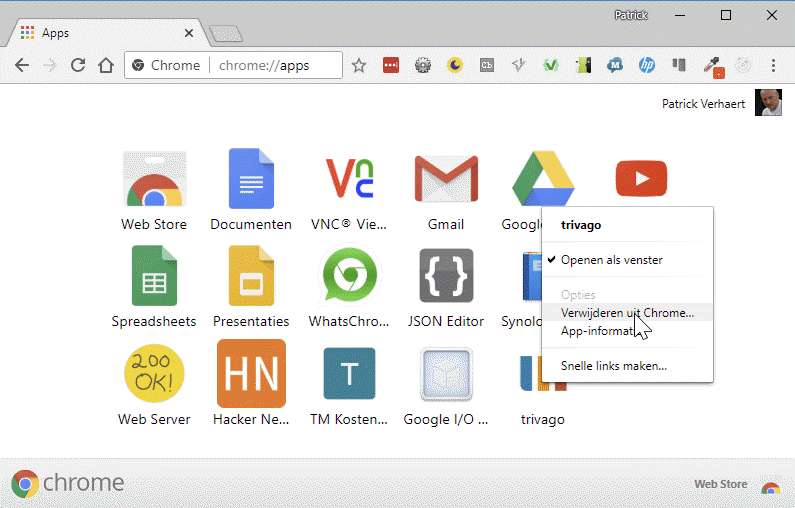
Task: Toggle the 'Openen als venster' checkmark option
Action: [611, 260]
